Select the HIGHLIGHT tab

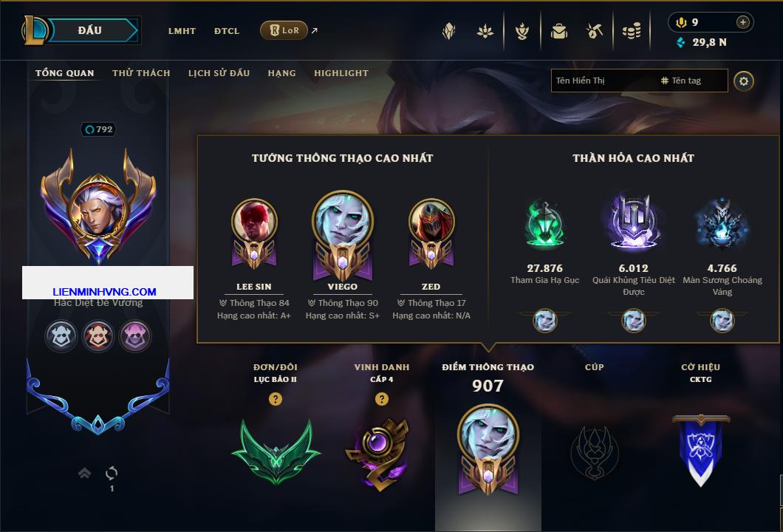[341, 73]
